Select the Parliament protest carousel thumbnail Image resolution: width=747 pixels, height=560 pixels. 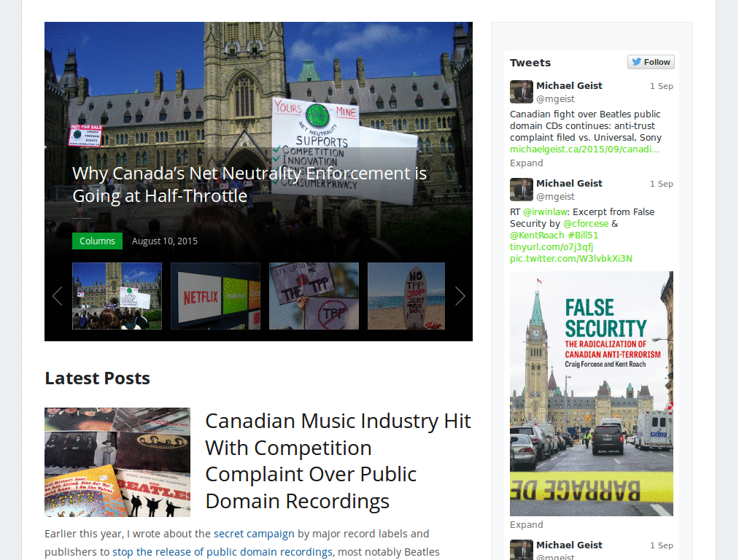[x=117, y=296]
